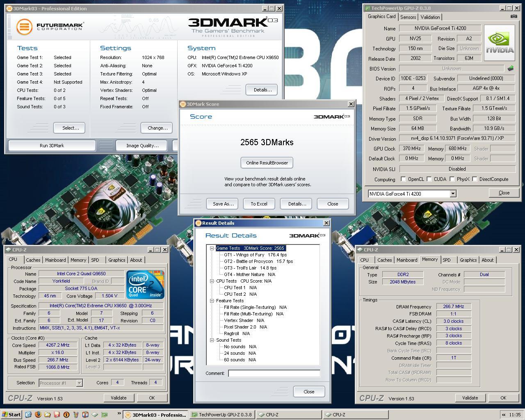The height and width of the screenshot is (420, 525).
Task: Click Change settings button
Action: 157,128
